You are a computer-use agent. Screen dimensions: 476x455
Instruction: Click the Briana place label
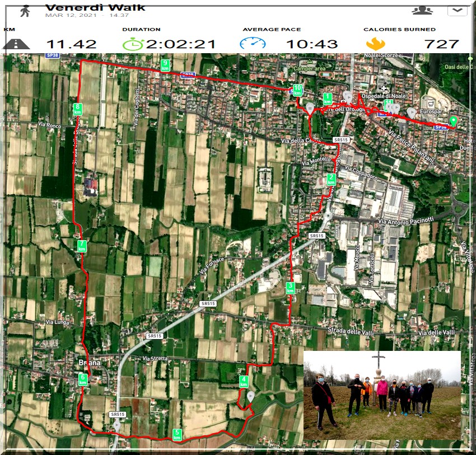(89, 363)
